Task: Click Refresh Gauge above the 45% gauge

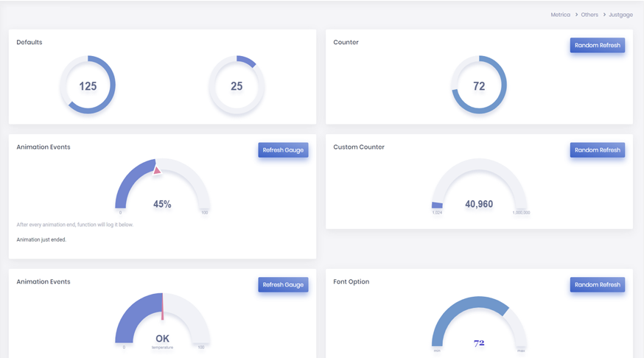Action: pos(283,150)
